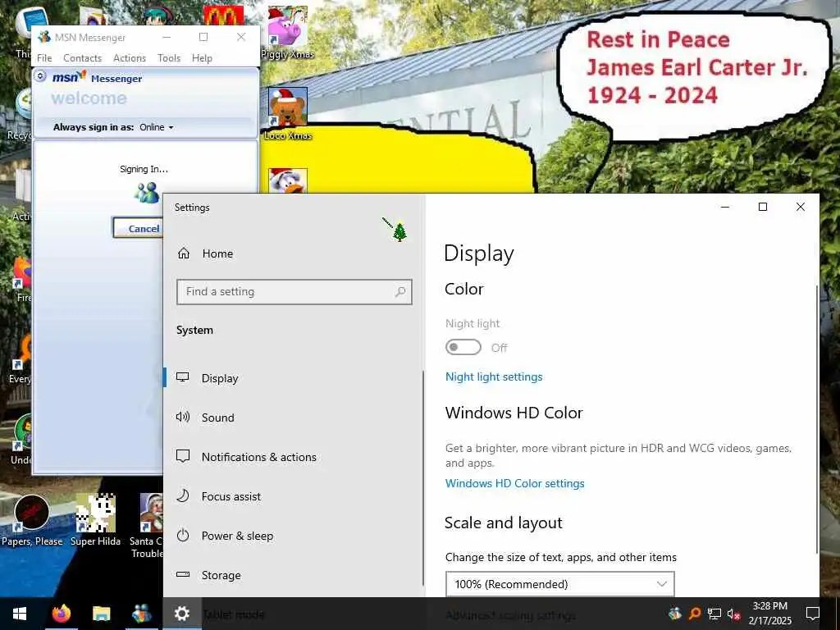Click the MSN Messenger system tray icon

(x=675, y=613)
